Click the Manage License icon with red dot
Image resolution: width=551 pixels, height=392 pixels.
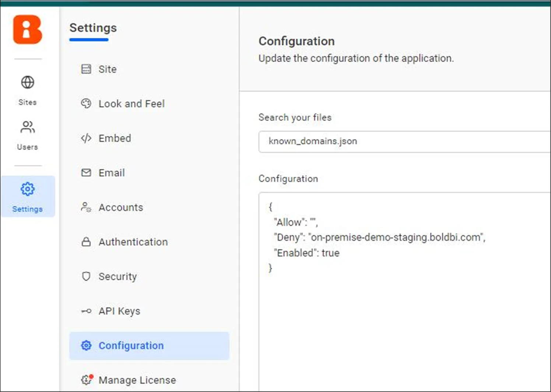pos(87,379)
